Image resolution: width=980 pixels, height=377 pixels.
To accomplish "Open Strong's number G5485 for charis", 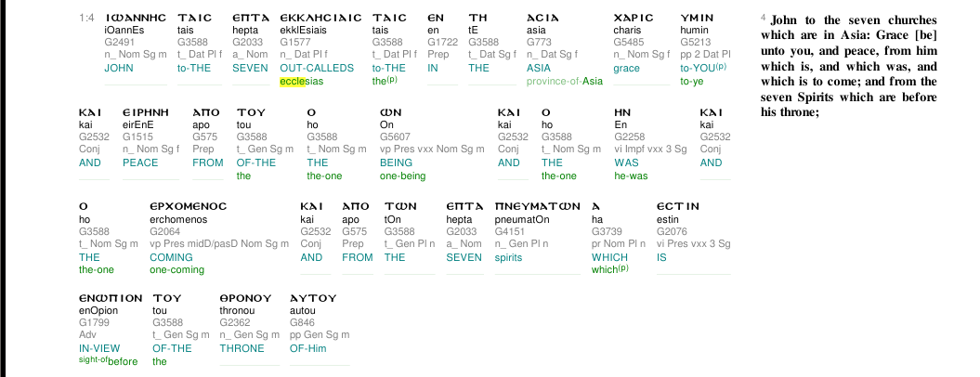I will [x=627, y=43].
